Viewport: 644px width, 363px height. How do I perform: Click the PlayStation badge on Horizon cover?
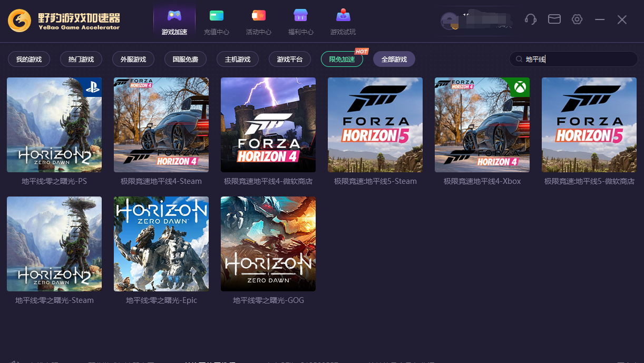click(x=92, y=87)
